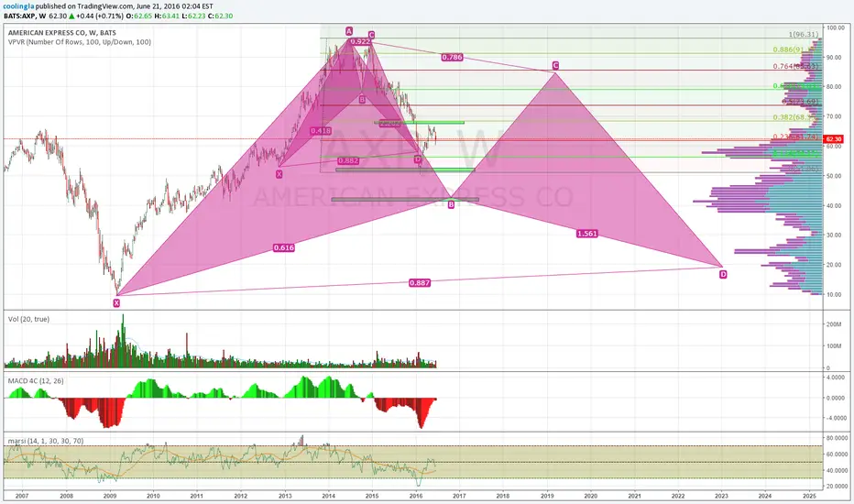This screenshot has height=504, width=854.
Task: Click the AMERICAN EXPRESS CO, W, BATS chart title
Action: click(x=62, y=33)
